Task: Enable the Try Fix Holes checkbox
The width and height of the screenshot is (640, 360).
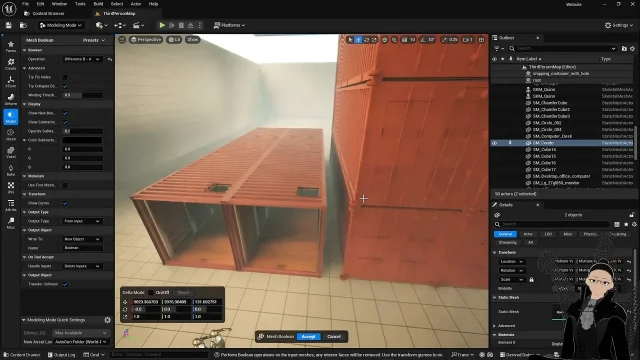Action: pos(65,77)
